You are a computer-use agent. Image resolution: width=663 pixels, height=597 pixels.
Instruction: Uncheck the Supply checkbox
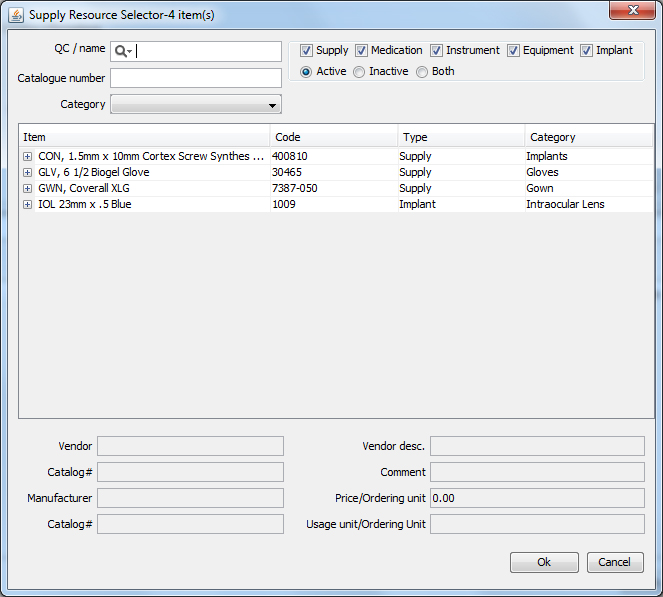[x=307, y=51]
